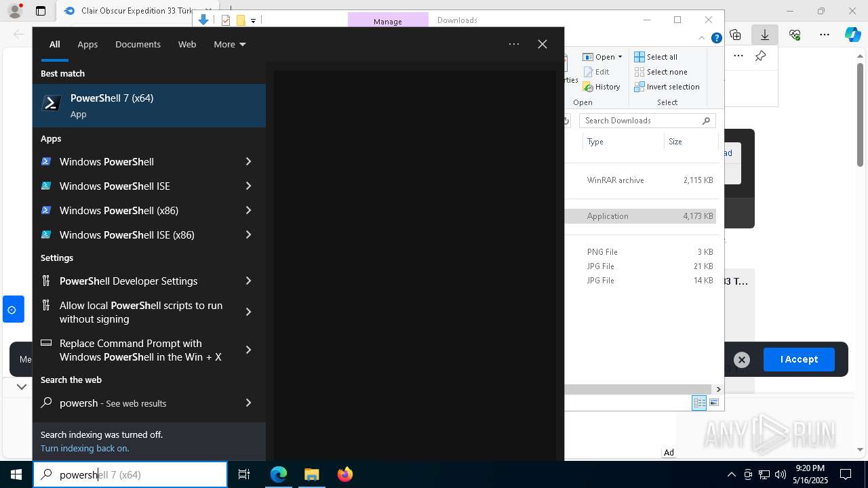Viewport: 868px width, 488px height.
Task: Expand options for Windows PowerShell (x86)
Action: tap(248, 210)
